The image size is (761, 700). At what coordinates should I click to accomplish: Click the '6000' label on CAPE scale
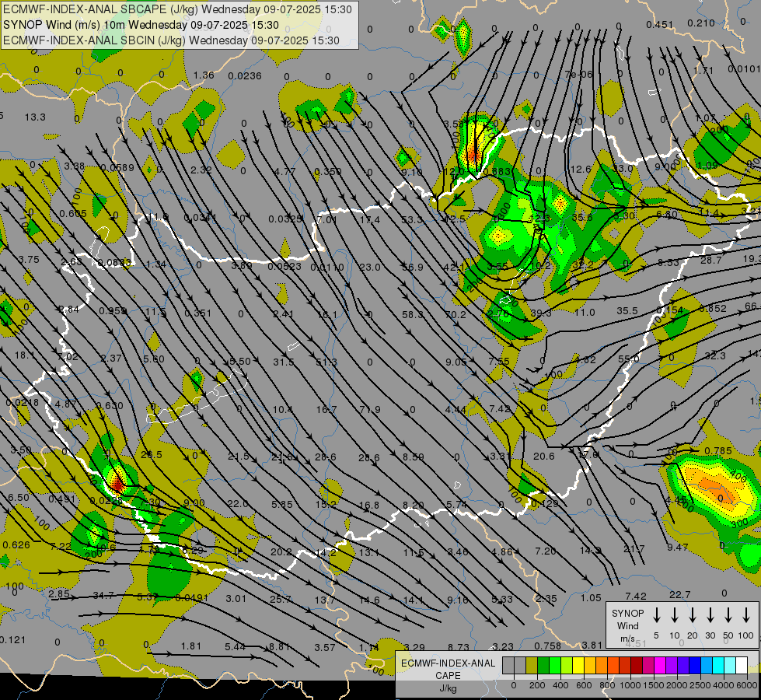(747, 685)
